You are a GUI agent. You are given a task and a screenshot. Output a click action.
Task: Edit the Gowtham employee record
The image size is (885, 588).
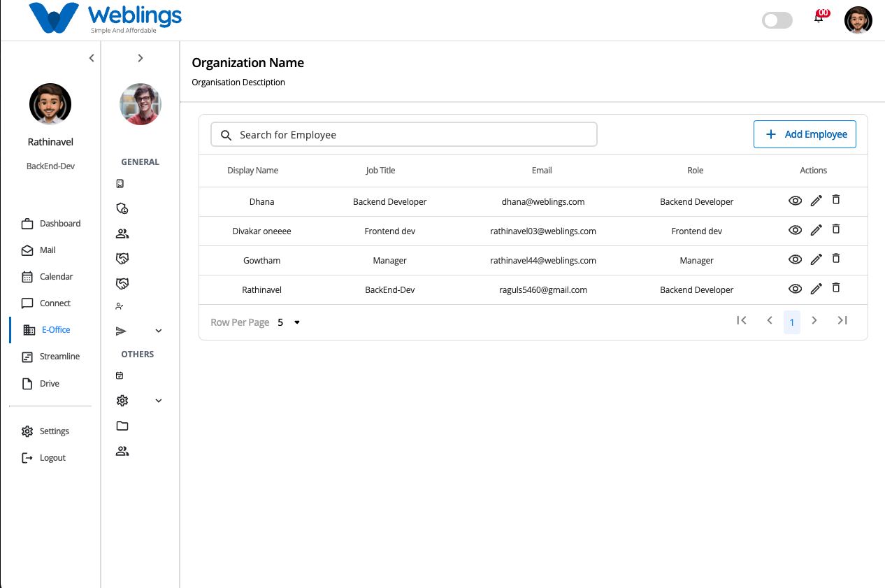[816, 260]
